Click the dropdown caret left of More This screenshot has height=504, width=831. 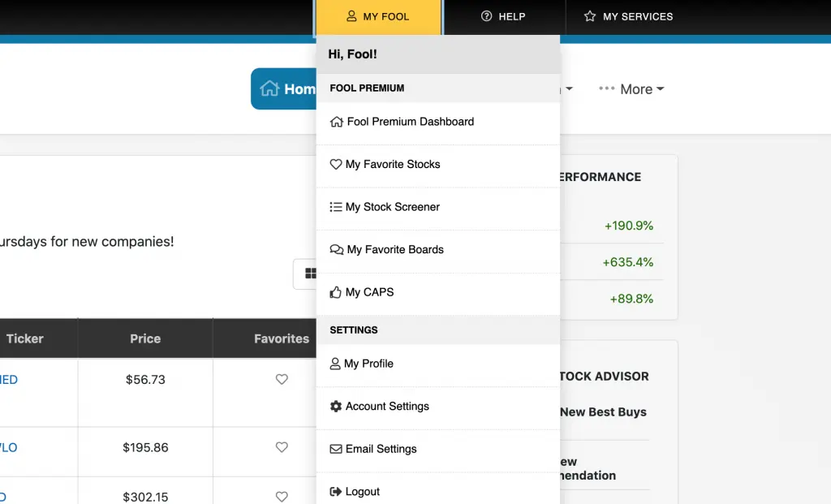(x=569, y=88)
